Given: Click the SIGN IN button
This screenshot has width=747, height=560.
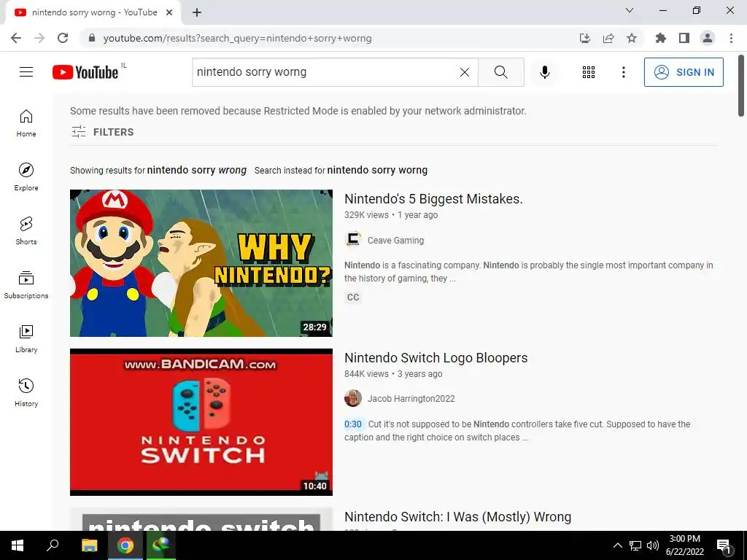Looking at the screenshot, I should coord(684,72).
